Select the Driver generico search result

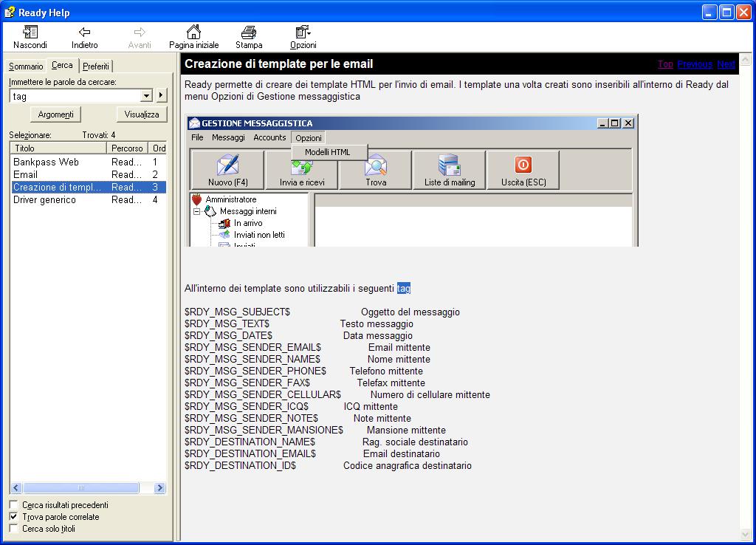pyautogui.click(x=89, y=199)
